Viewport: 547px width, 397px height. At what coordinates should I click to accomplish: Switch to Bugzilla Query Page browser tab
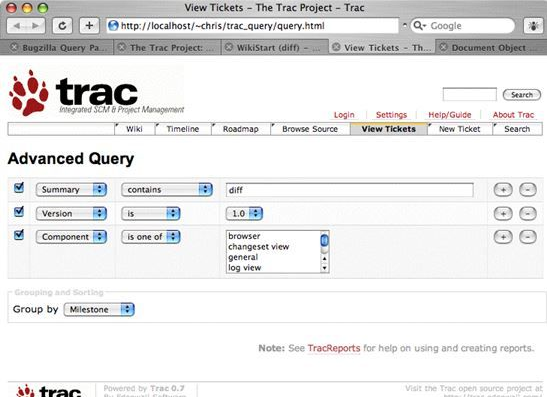(x=57, y=47)
